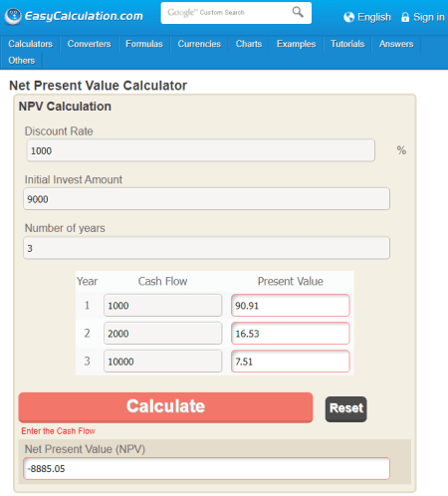Click the Calculate button
Screen dimensions: 448x496
coord(165,407)
